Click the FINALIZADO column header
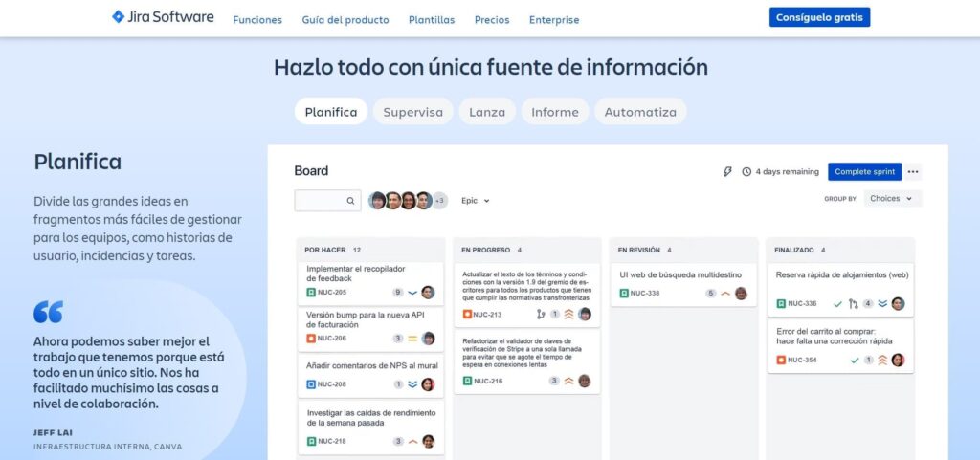 click(x=793, y=250)
